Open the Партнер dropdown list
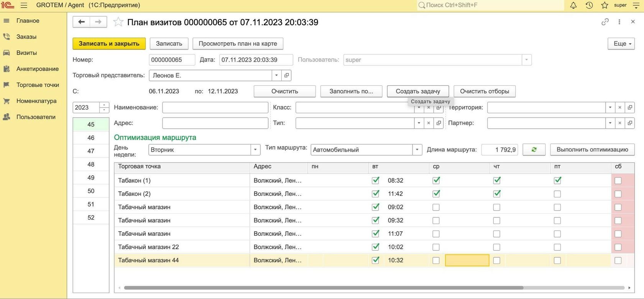Image resolution: width=644 pixels, height=299 pixels. (610, 123)
